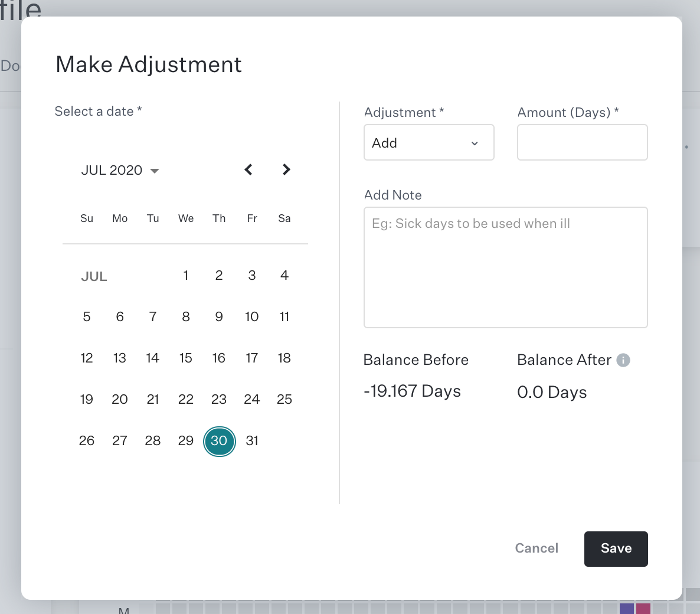Open the Adjustment type dropdown

(428, 142)
